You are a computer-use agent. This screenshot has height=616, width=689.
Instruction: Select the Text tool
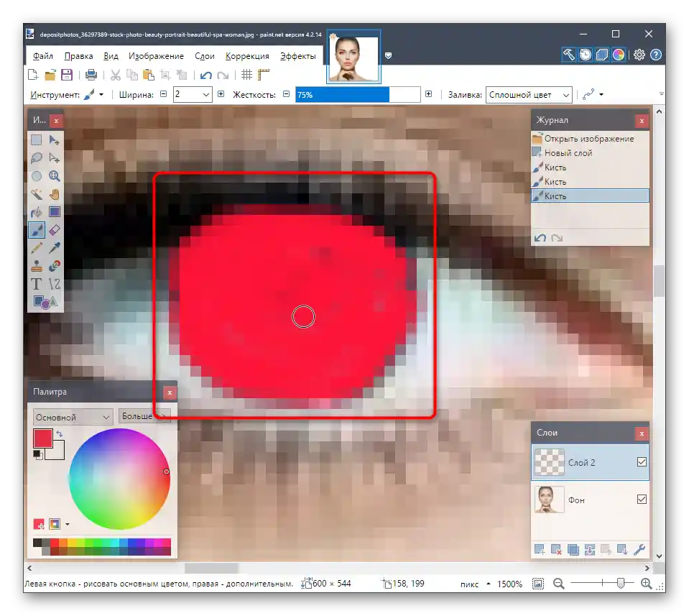pyautogui.click(x=37, y=284)
